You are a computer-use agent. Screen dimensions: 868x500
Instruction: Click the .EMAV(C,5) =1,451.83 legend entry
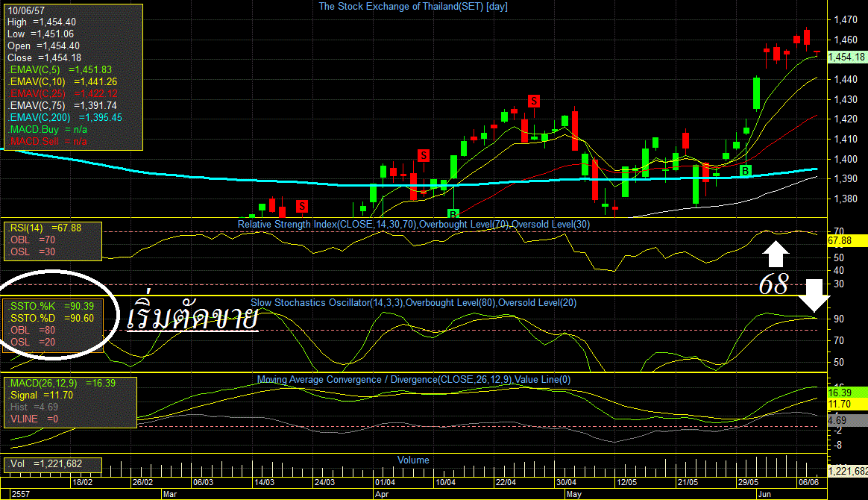[60, 69]
